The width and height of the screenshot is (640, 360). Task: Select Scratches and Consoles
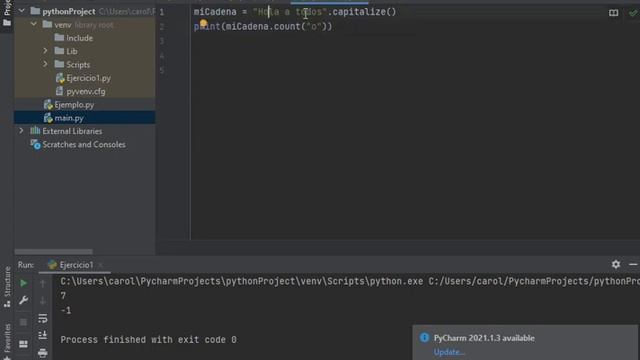pos(84,144)
